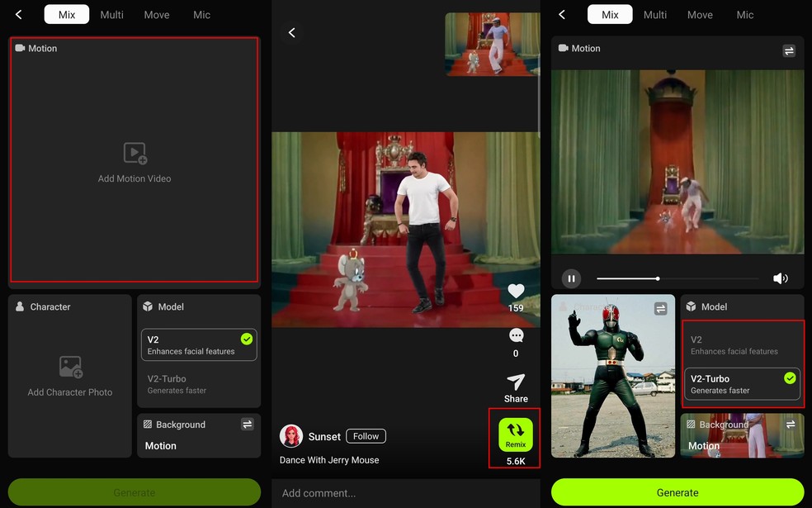Switch to Move tab in left panel
Image resolution: width=812 pixels, height=508 pixels.
point(157,15)
